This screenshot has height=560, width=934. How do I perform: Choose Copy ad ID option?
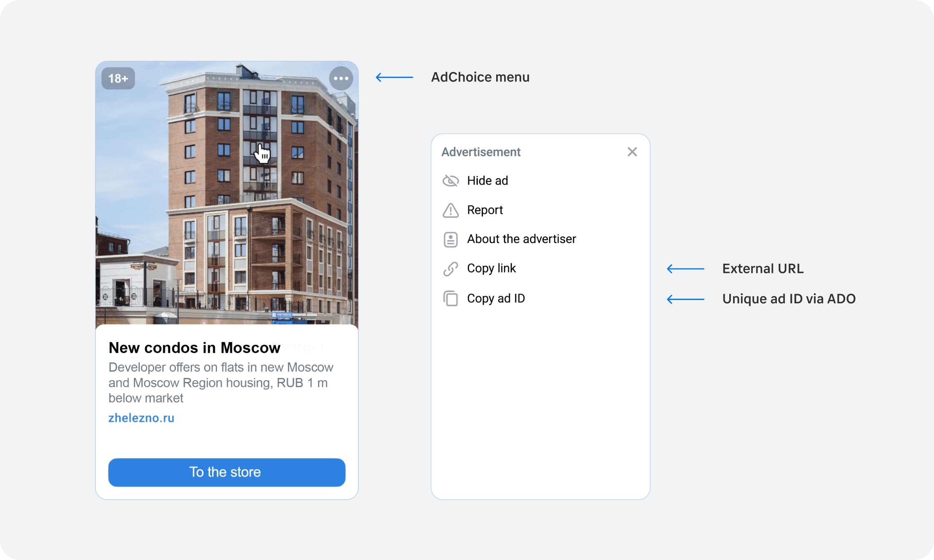496,298
